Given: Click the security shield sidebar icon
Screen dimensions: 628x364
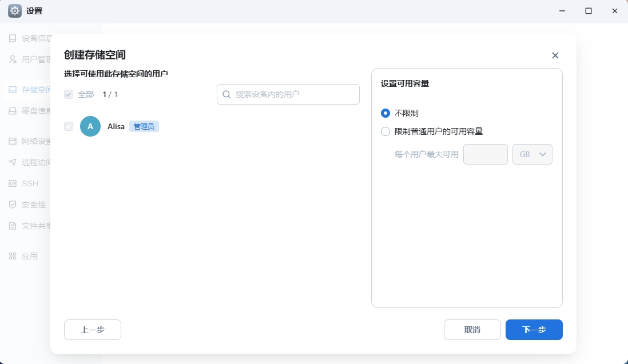Looking at the screenshot, I should 13,205.
